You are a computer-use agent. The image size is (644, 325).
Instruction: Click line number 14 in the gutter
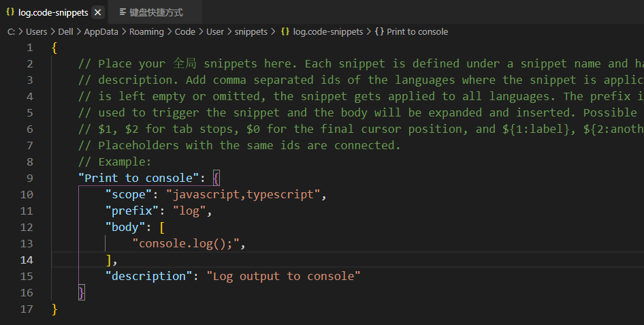pos(27,260)
